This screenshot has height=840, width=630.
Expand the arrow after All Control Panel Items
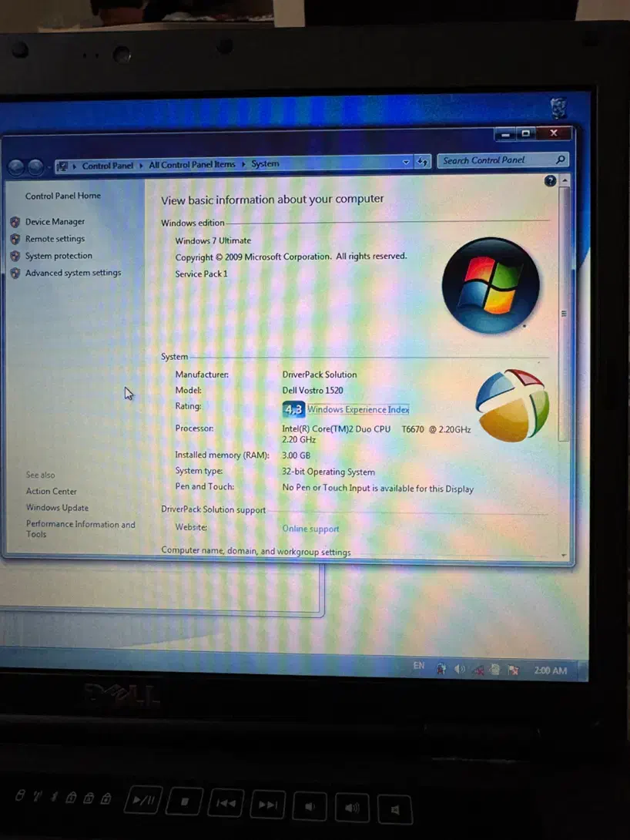pyautogui.click(x=243, y=164)
